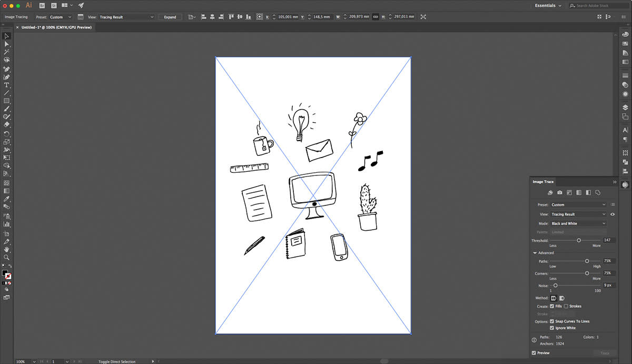The height and width of the screenshot is (364, 632).
Task: Select the Gradient tool
Action: 7,191
